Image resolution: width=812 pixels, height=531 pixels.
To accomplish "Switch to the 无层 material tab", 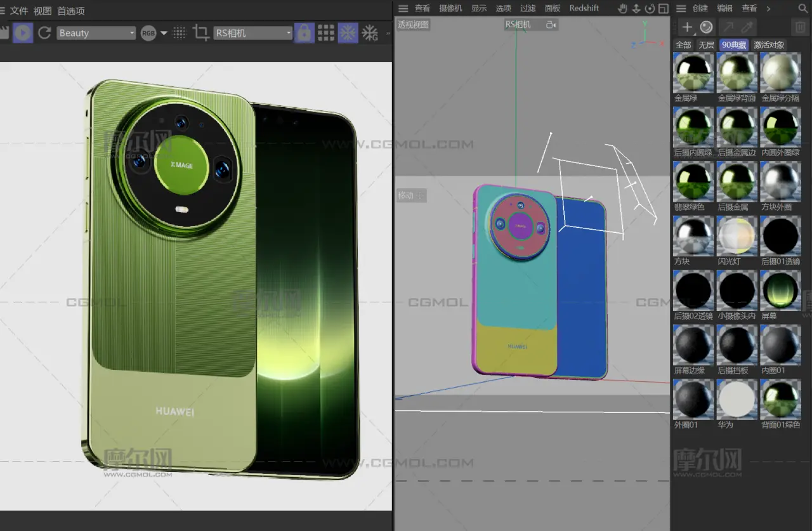I will (706, 45).
